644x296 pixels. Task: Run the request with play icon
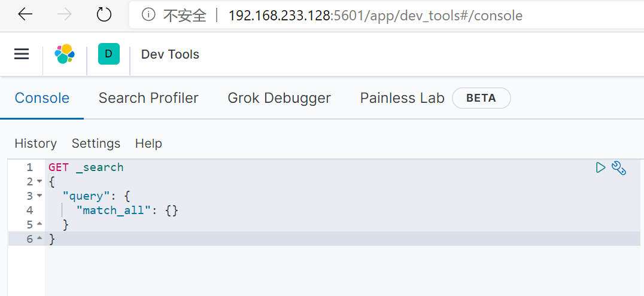pyautogui.click(x=600, y=167)
